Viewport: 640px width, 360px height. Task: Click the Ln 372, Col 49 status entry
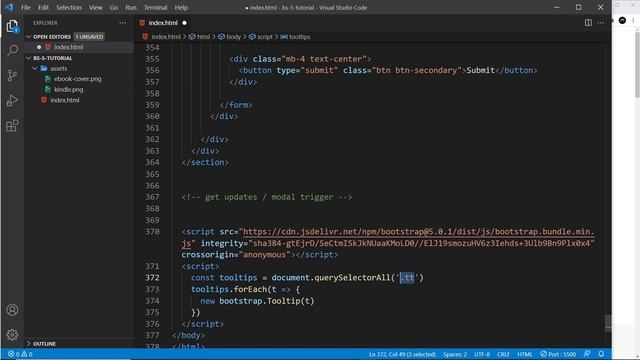point(402,354)
